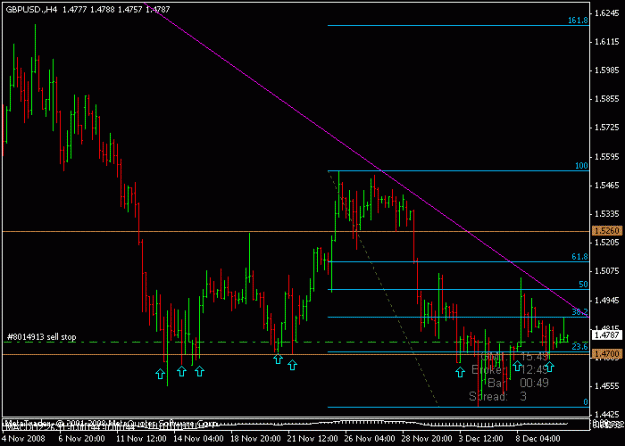
Task: Click the 1.5205 price axis label
Action: click(x=607, y=243)
